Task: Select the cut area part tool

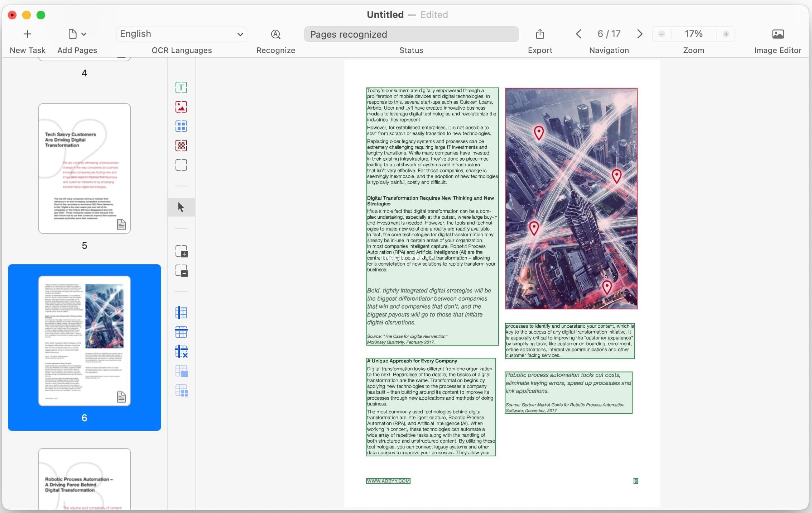Action: tap(181, 271)
